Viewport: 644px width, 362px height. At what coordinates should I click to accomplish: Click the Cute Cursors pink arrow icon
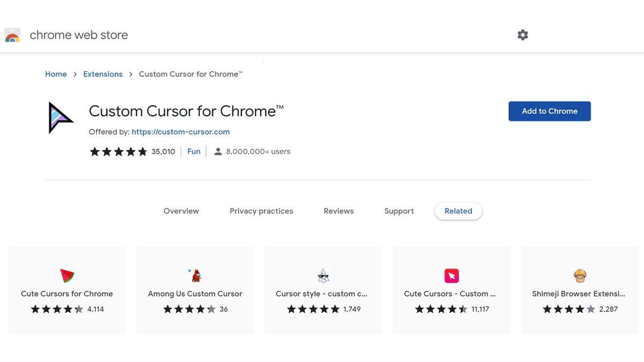(451, 276)
